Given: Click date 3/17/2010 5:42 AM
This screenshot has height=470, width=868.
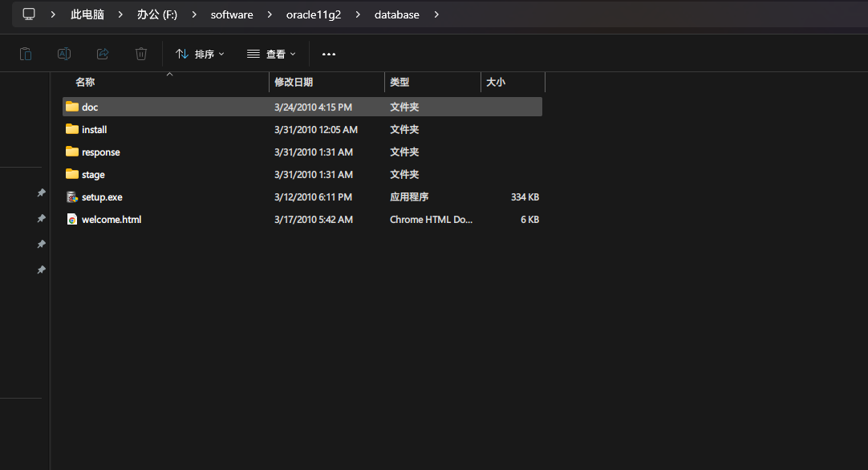Looking at the screenshot, I should tap(314, 220).
